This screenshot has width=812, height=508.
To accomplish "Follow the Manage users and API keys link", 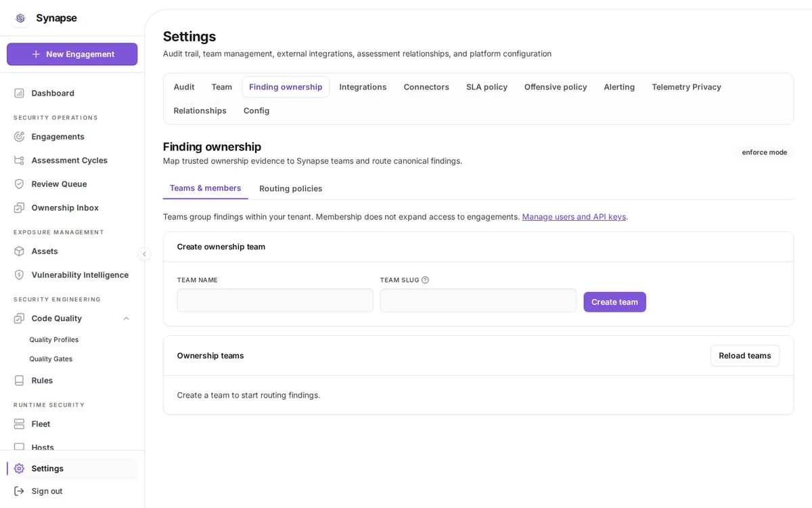I will tap(574, 217).
